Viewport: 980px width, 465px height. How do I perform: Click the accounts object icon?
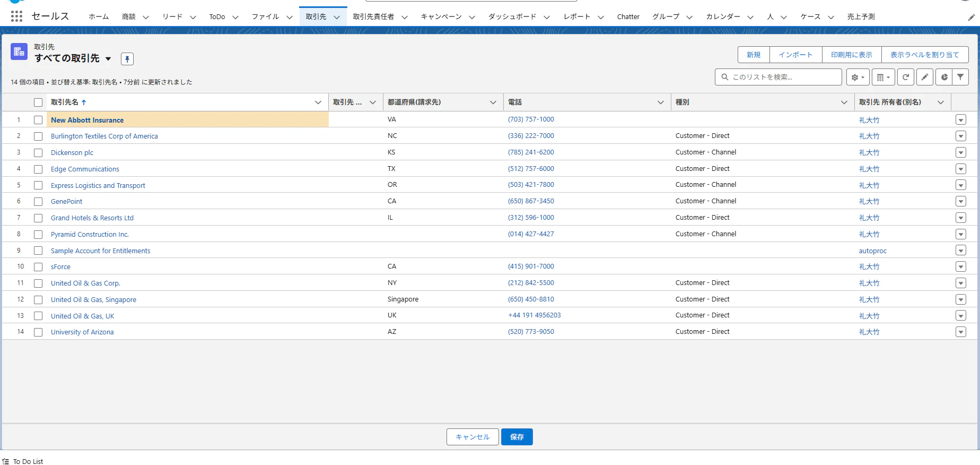pyautogui.click(x=19, y=51)
